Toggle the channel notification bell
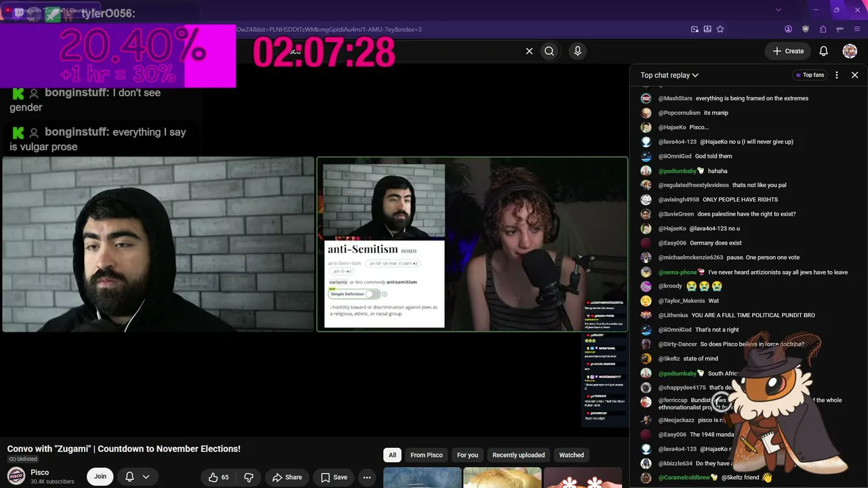 [130, 477]
